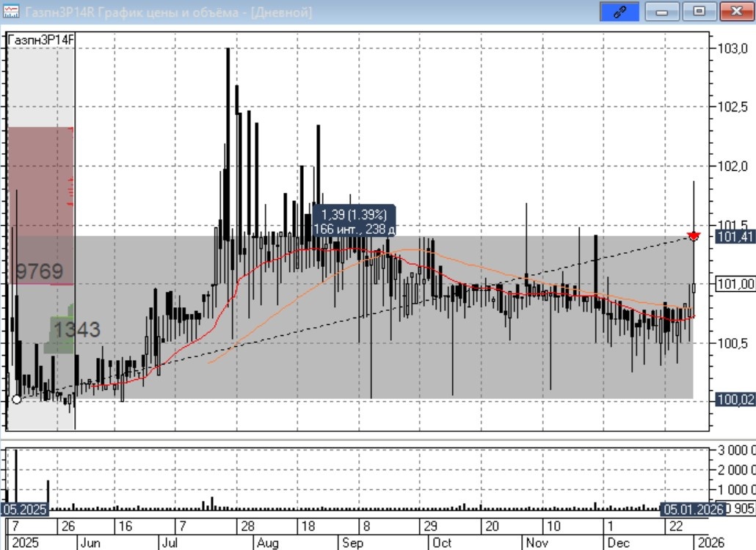Screen dimensions: 756x550
Task: Click the chart window icon in title bar
Action: tap(10, 11)
